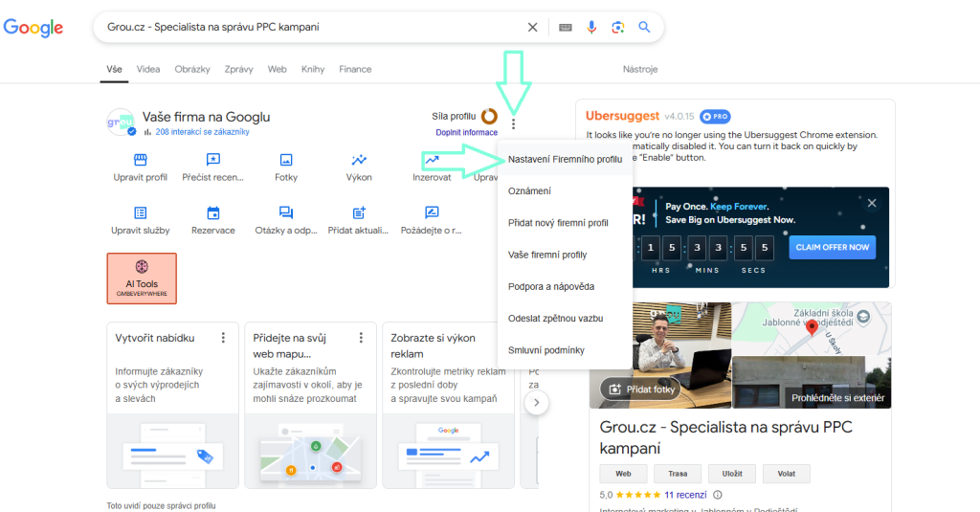The image size is (980, 512).
Task: Click the map thumbnail with red pin
Action: (x=812, y=329)
